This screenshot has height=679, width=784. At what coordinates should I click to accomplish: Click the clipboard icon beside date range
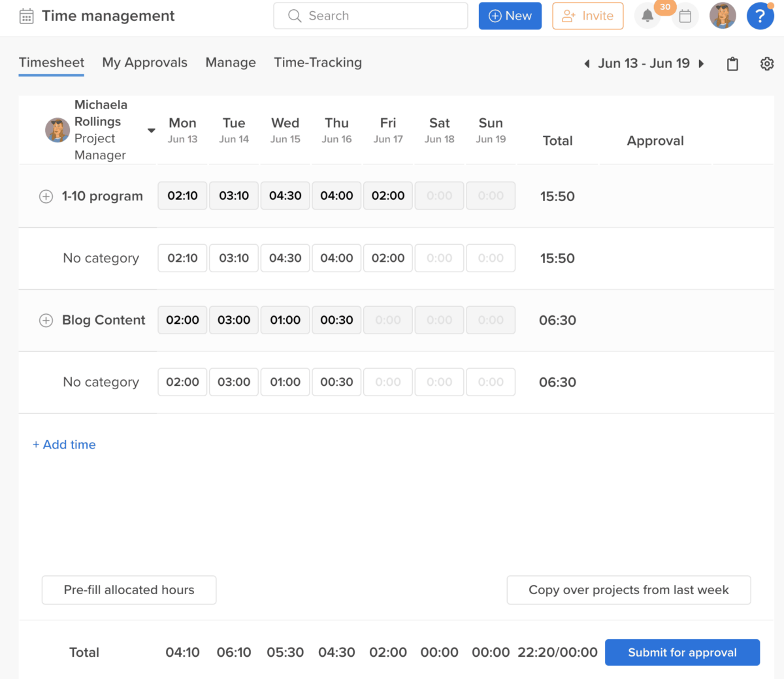point(732,64)
